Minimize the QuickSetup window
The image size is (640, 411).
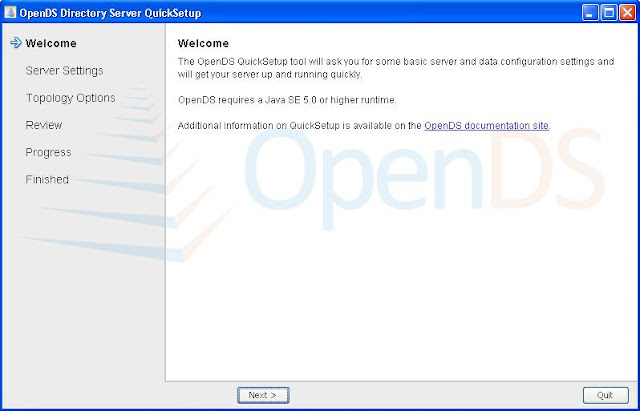589,13
